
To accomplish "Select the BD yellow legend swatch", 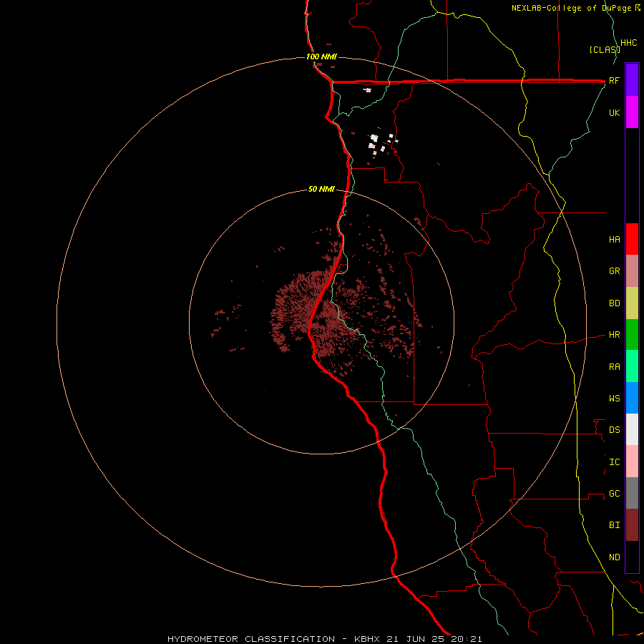I will [632, 303].
